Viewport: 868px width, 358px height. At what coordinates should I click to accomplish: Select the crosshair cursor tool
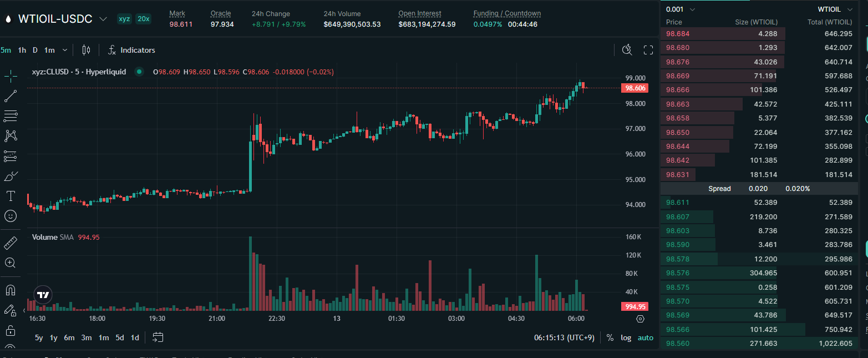point(11,76)
